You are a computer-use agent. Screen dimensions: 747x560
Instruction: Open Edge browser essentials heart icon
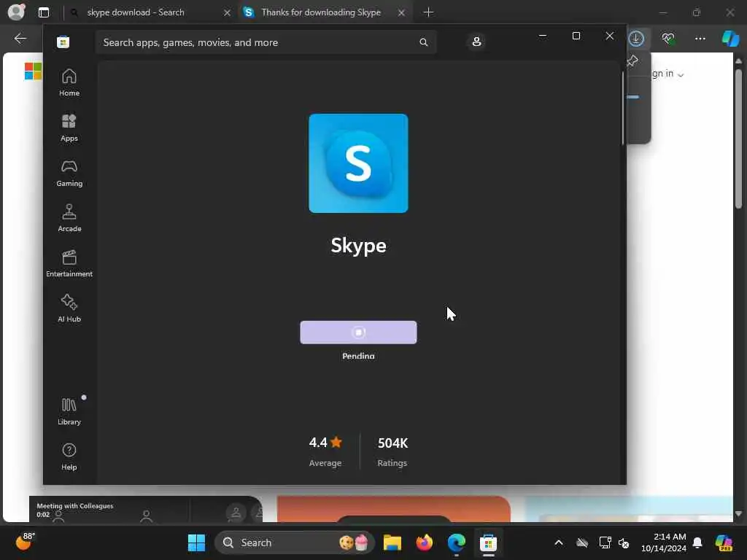coord(668,39)
